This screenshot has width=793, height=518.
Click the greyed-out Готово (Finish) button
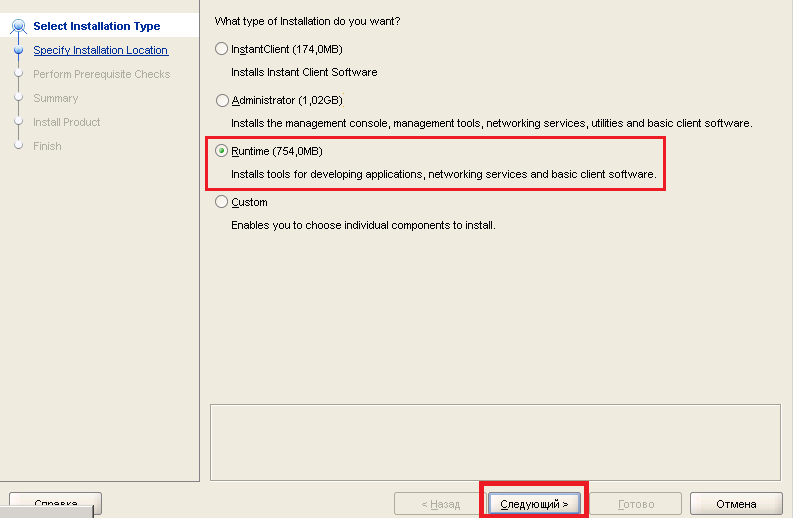pyautogui.click(x=636, y=504)
